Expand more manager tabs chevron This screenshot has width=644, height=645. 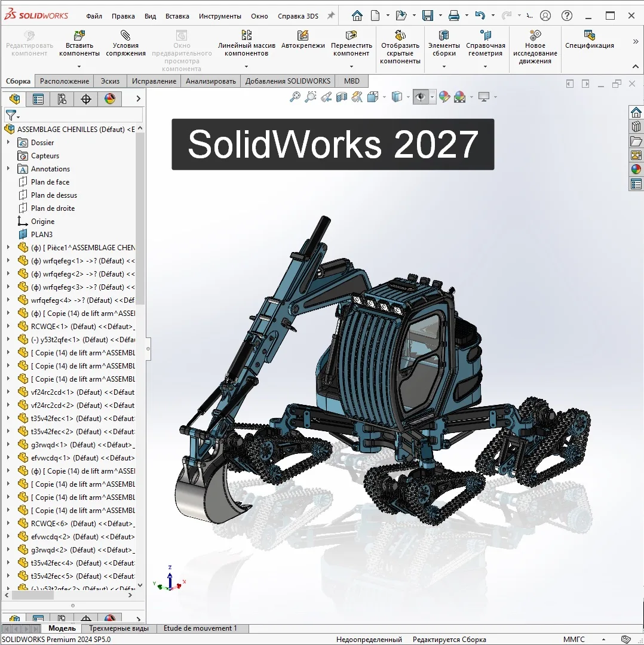[x=138, y=99]
